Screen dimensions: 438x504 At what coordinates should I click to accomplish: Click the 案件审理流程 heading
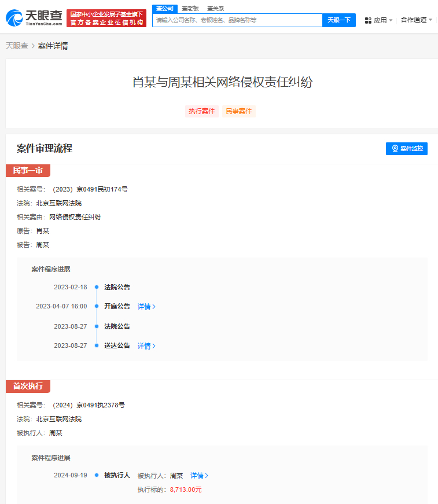pyautogui.click(x=45, y=148)
